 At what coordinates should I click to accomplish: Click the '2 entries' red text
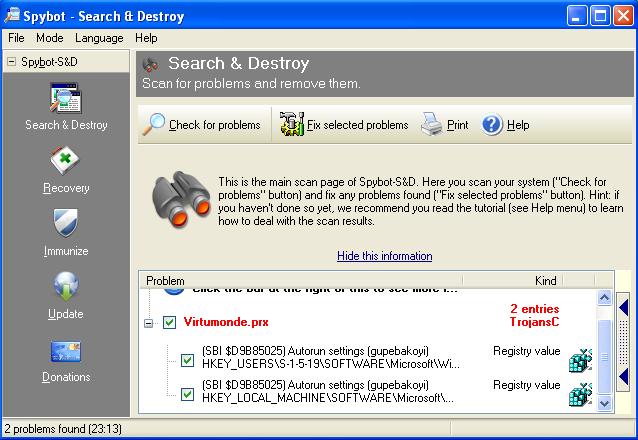click(535, 309)
